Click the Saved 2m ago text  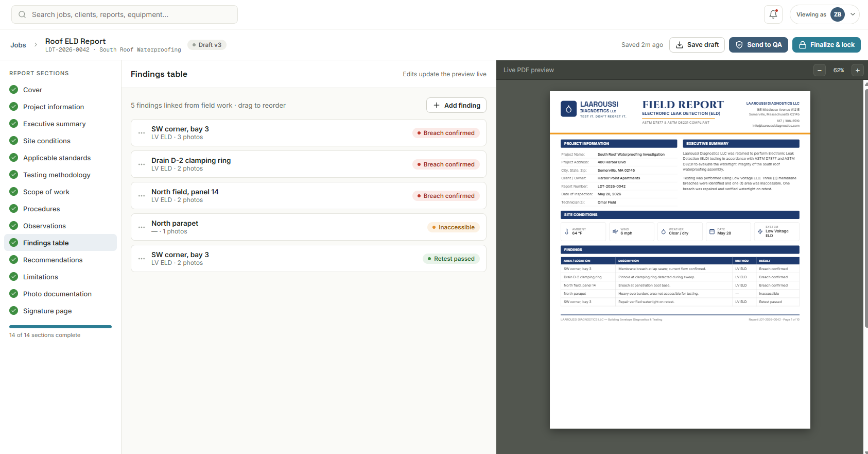click(x=642, y=45)
